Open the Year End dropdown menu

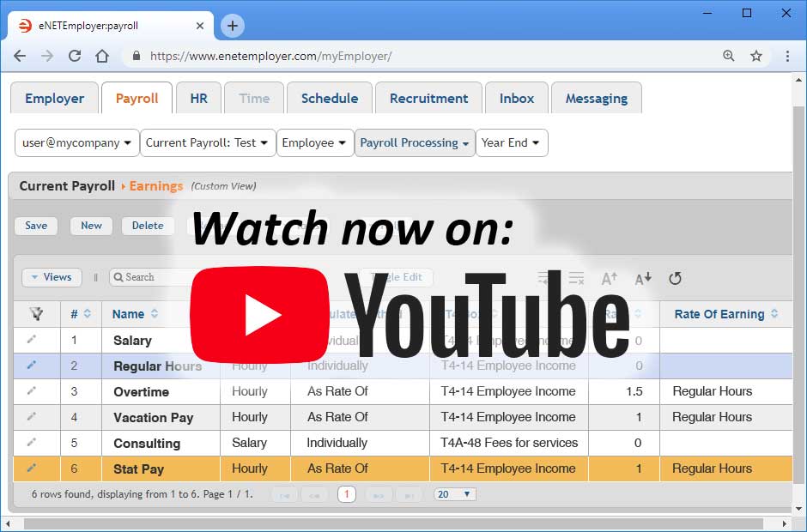511,143
